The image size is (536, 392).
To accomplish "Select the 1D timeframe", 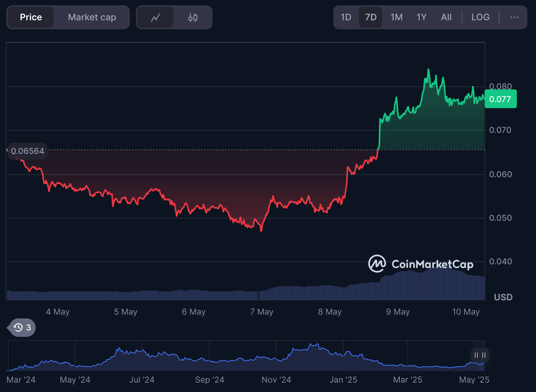I will 346,17.
